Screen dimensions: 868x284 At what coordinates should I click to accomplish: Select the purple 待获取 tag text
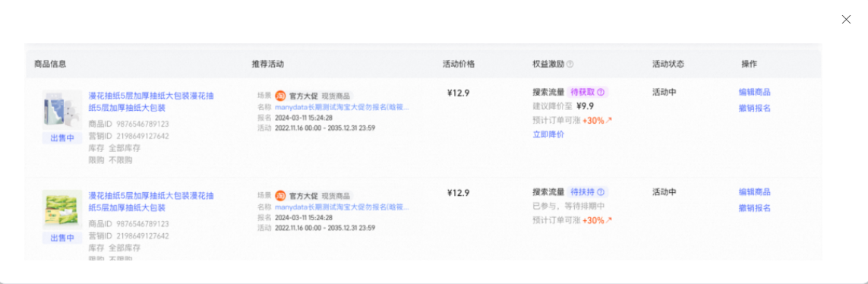pyautogui.click(x=582, y=92)
